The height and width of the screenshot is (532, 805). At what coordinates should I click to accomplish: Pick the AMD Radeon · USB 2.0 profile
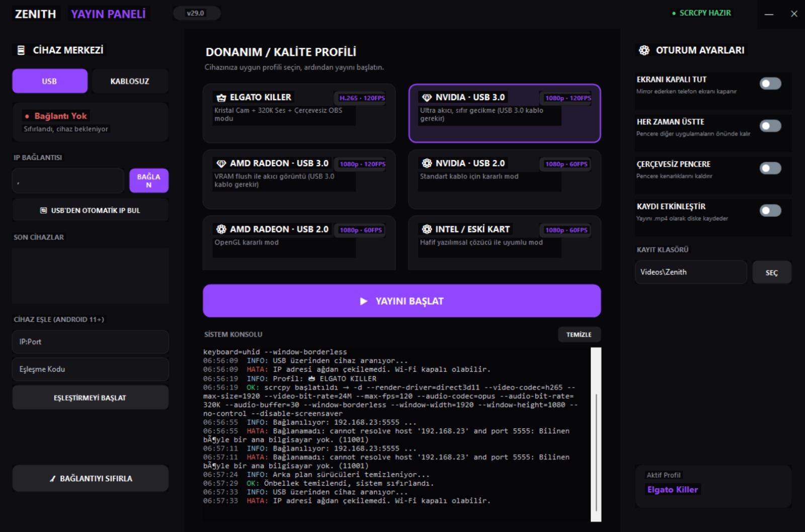299,243
